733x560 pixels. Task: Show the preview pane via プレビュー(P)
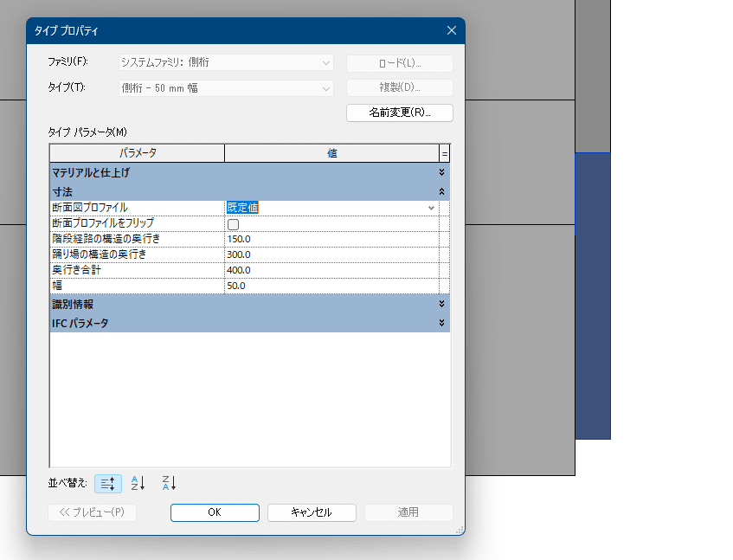tap(92, 512)
